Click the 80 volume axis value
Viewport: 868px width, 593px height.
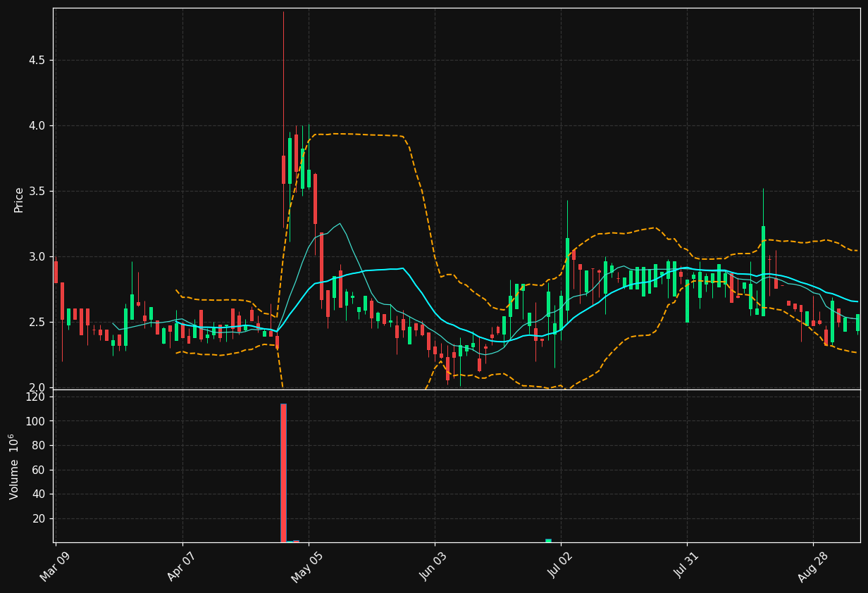click(x=39, y=446)
